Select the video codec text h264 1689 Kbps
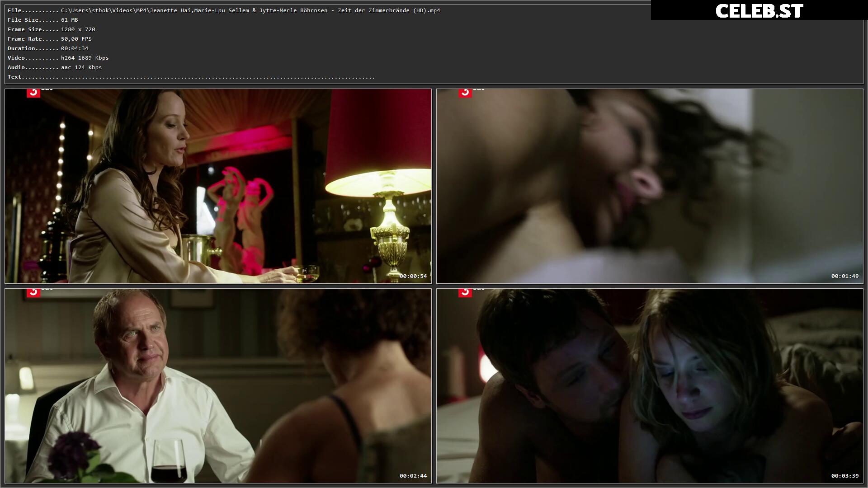868x488 pixels. 85,58
